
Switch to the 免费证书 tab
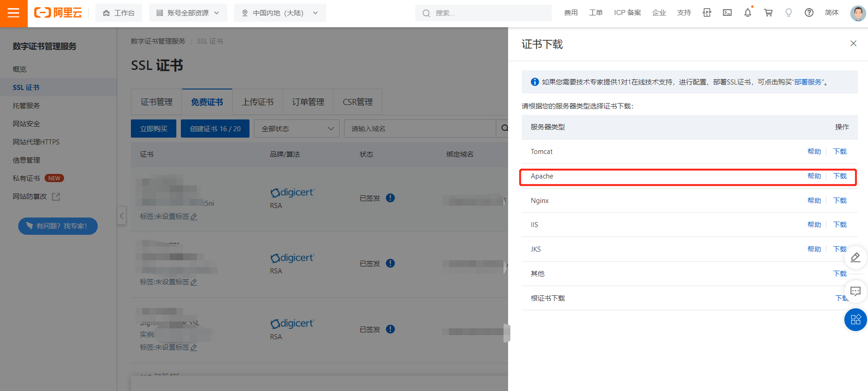coord(207,102)
